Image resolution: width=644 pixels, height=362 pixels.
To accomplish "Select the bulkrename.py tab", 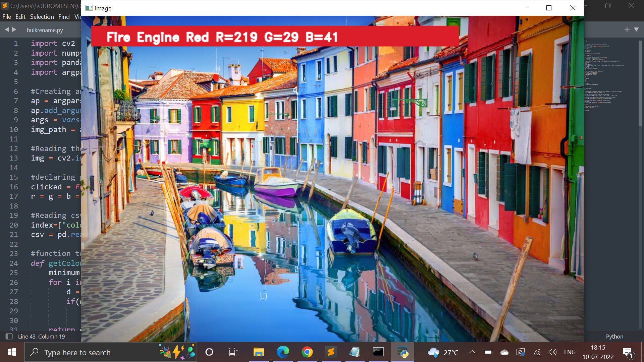I will [x=45, y=30].
